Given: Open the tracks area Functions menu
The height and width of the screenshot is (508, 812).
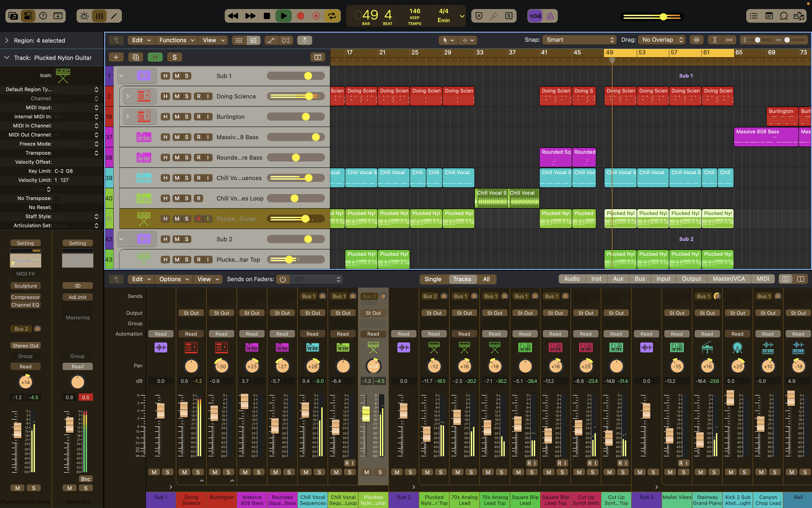Looking at the screenshot, I should coord(176,40).
